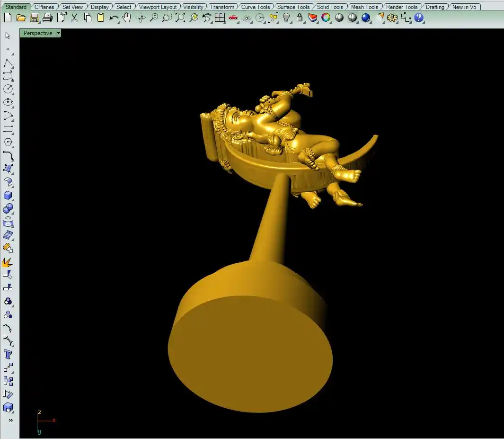Open the Surface Tools tab
Image resolution: width=504 pixels, height=439 pixels.
[293, 7]
